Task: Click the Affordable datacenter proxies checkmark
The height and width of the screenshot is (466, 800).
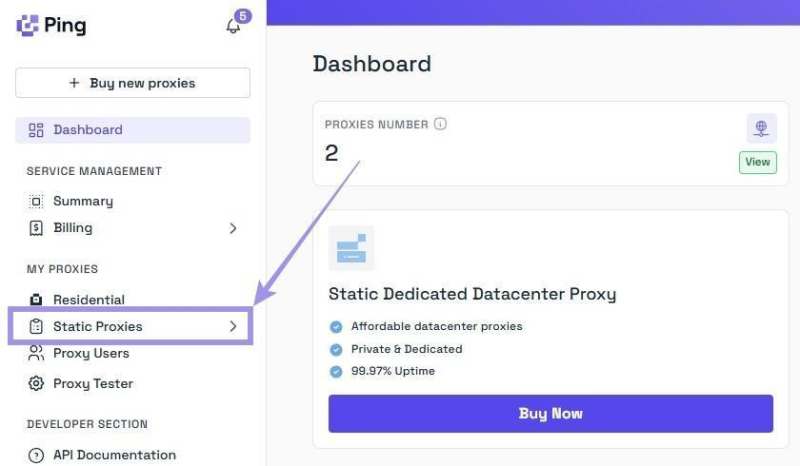Action: (336, 326)
